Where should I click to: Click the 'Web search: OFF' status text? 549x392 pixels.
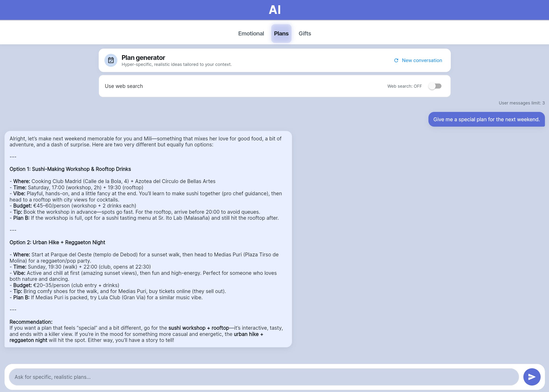tap(405, 86)
